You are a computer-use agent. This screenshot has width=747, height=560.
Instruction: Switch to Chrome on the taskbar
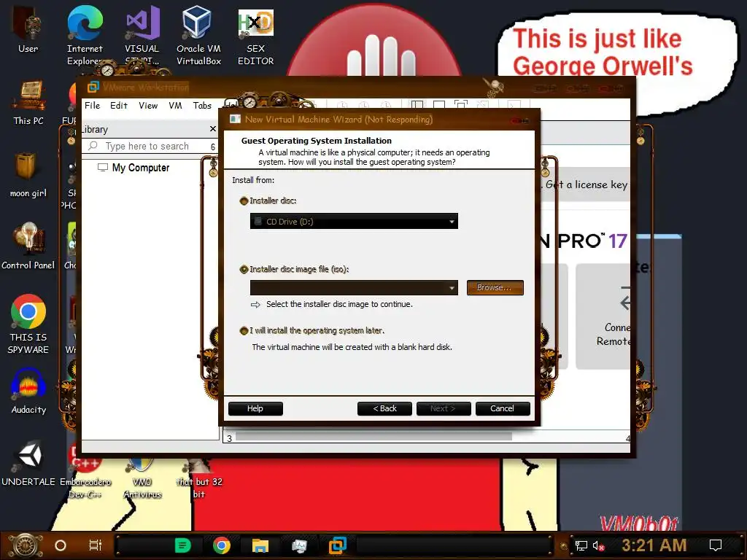(x=222, y=545)
